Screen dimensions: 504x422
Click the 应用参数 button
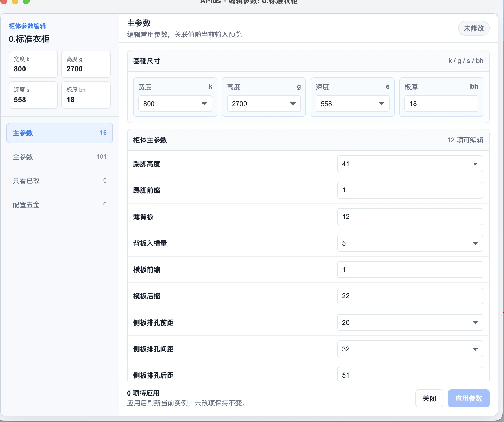click(469, 398)
